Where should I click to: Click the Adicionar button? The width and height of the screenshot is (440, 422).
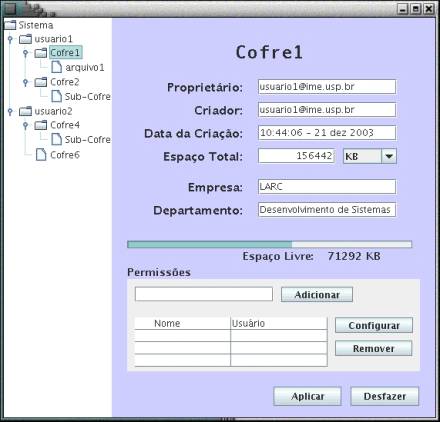[317, 295]
